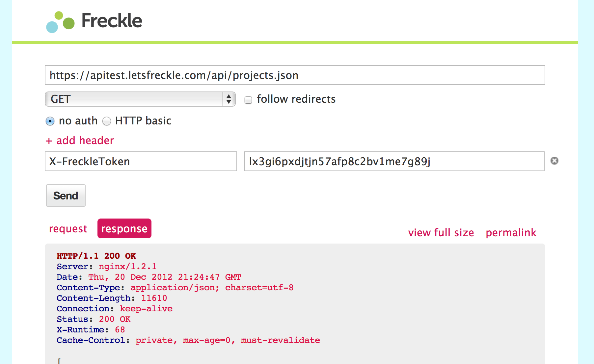Click the Cache-Control header line
The height and width of the screenshot is (364, 594).
click(x=188, y=340)
